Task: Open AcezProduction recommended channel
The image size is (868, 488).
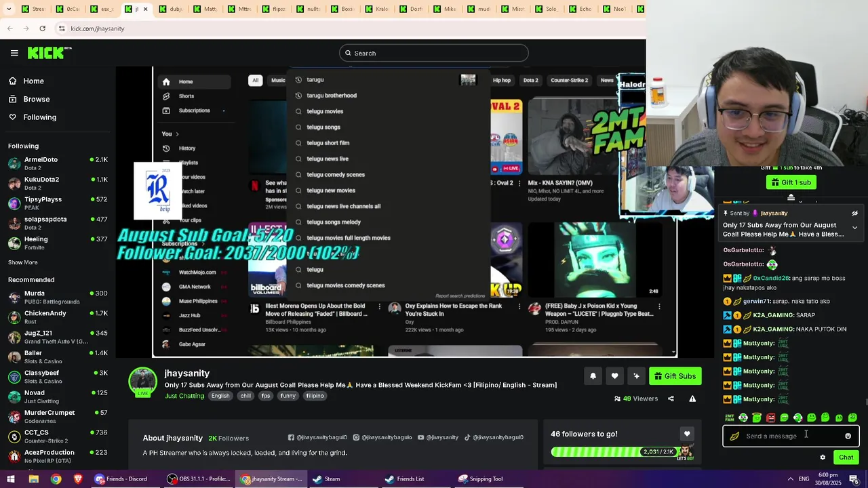Action: pyautogui.click(x=58, y=456)
